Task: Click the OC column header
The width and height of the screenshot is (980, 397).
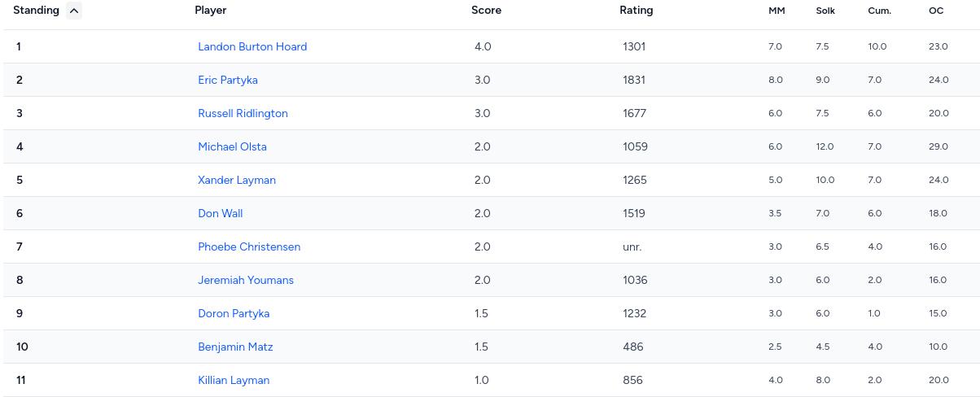Action: (936, 11)
